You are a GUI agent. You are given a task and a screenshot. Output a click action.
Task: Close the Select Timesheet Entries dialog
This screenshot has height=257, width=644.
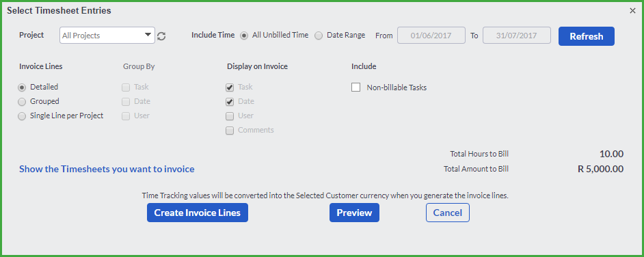632,11
